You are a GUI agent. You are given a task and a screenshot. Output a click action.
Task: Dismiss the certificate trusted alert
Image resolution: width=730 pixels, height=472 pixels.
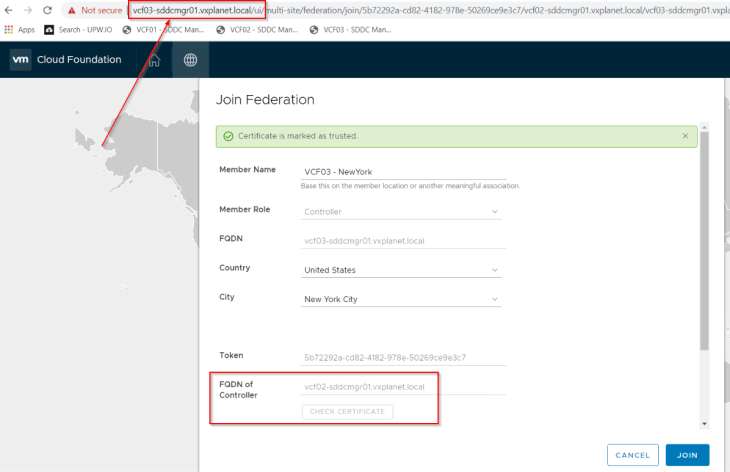click(685, 136)
